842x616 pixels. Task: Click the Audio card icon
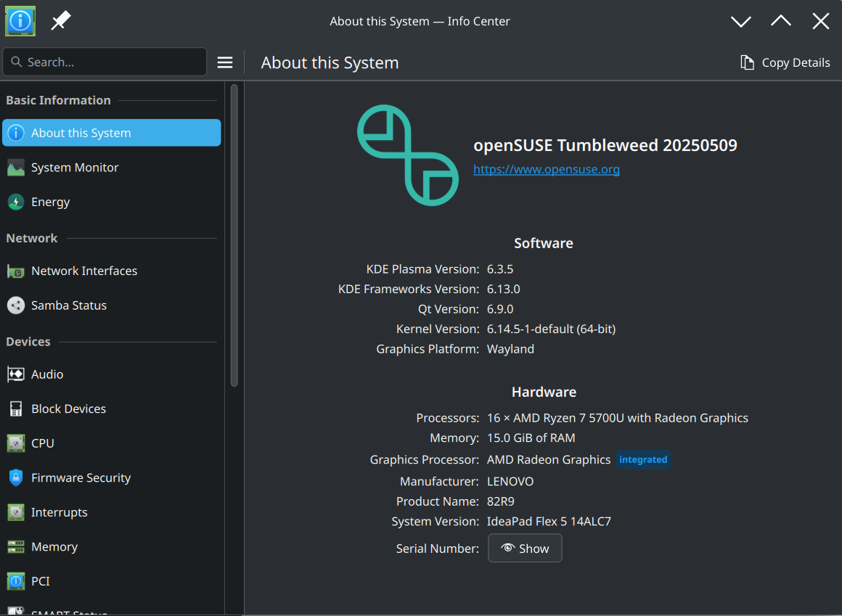(16, 374)
